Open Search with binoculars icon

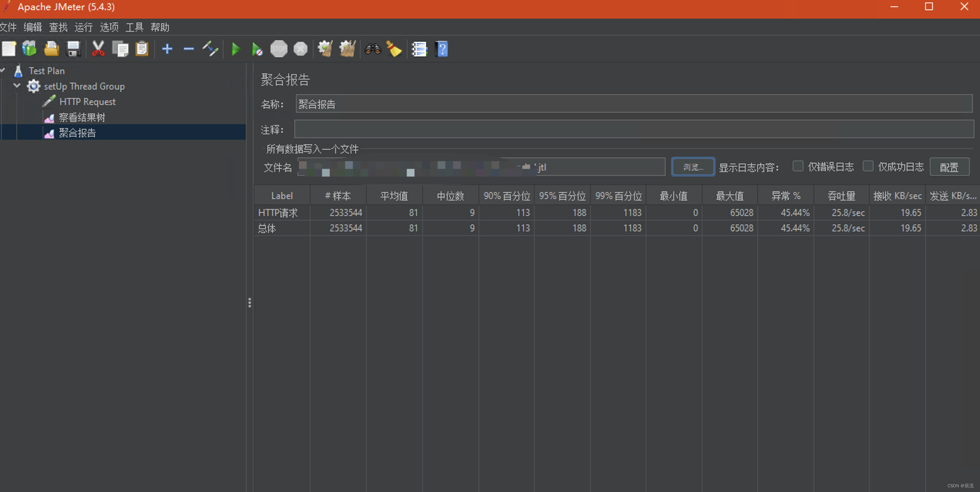click(x=373, y=49)
